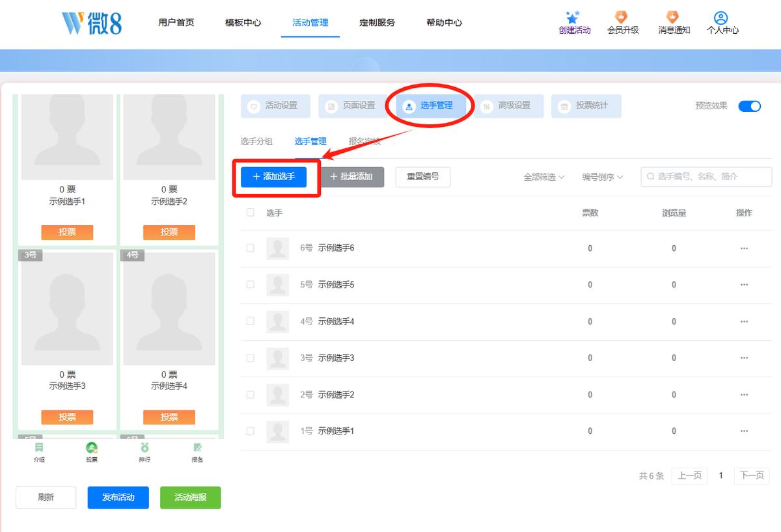Open the 介绍 icon in preview footer
781x532 pixels.
pos(40,447)
